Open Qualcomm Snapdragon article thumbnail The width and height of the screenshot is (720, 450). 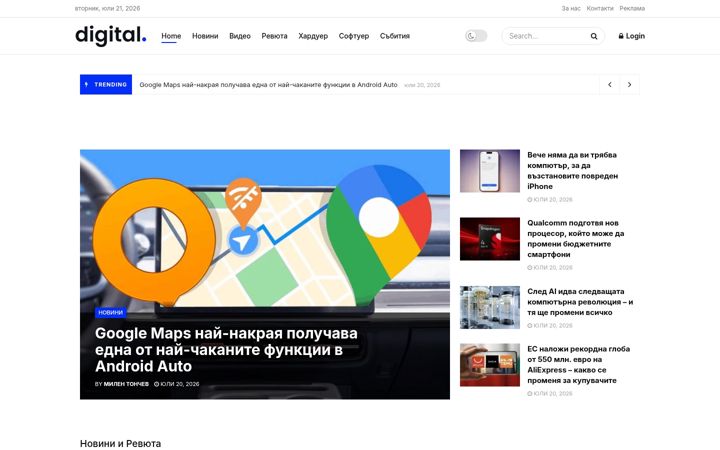click(490, 239)
